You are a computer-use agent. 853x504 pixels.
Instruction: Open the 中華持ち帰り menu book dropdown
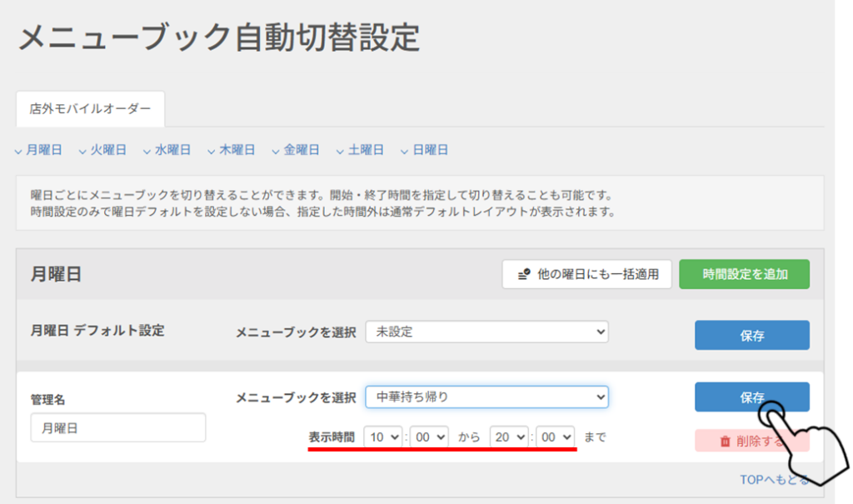coord(486,397)
